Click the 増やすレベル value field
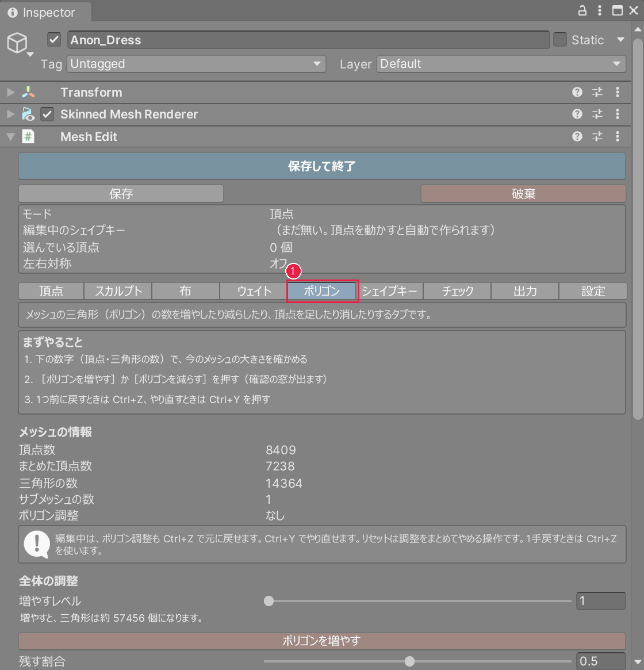644x670 pixels. click(x=601, y=601)
